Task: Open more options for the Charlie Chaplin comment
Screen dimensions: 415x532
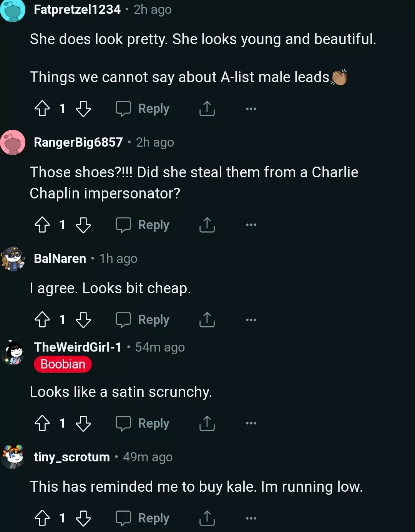Action: point(250,225)
